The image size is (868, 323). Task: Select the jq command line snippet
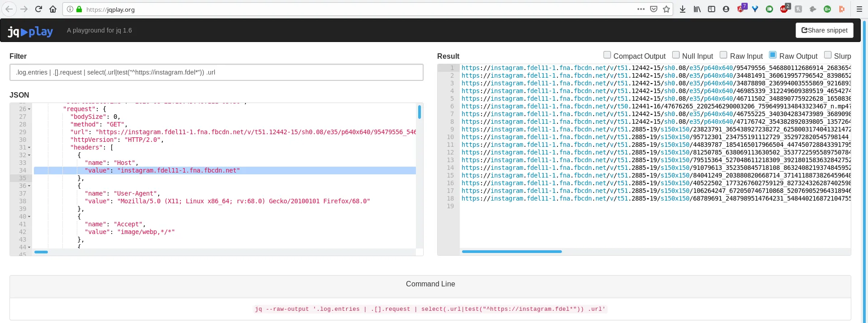coord(430,309)
